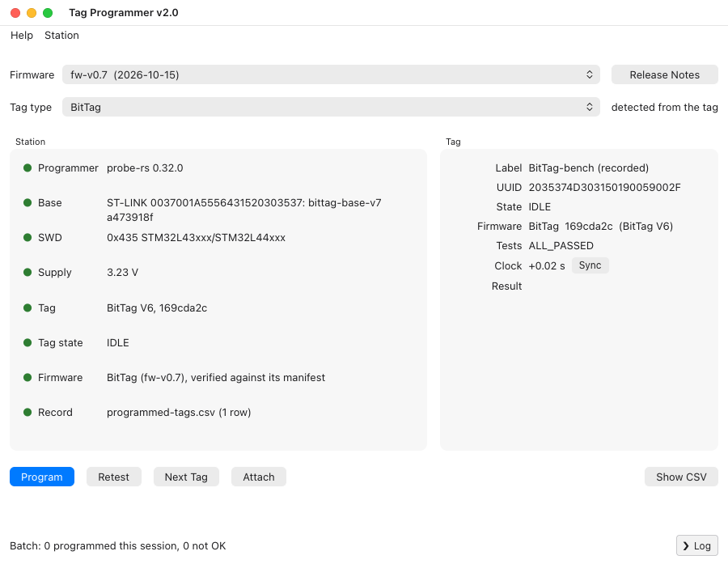Click the 'detected from the tag' note

[x=664, y=108]
